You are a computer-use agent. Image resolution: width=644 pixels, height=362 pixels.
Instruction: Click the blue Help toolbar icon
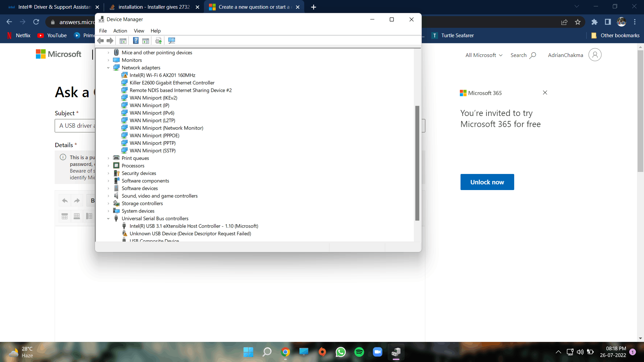click(x=136, y=41)
